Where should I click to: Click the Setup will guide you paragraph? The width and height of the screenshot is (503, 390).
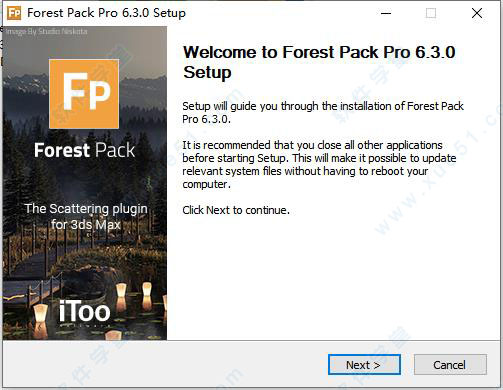pyautogui.click(x=323, y=113)
